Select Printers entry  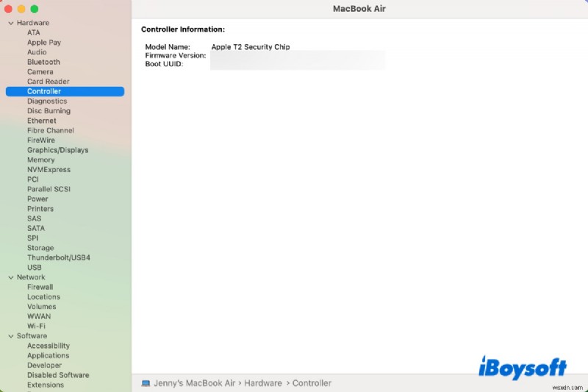coord(40,209)
